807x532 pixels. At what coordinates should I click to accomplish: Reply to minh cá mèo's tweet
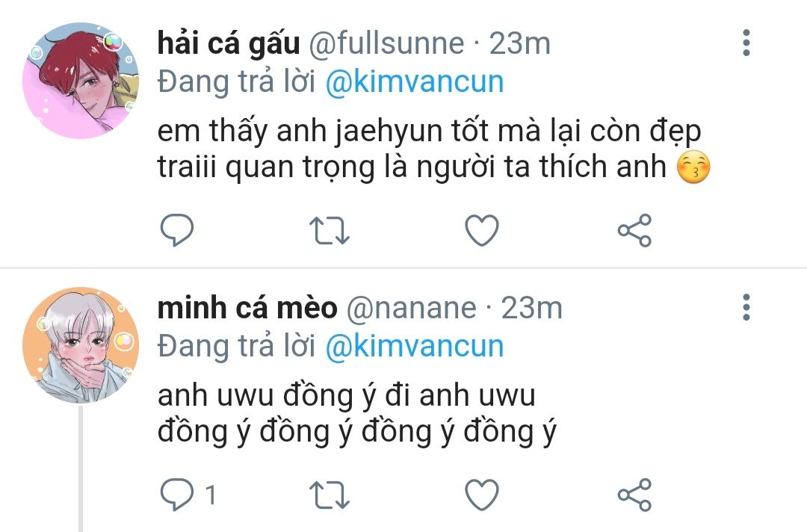click(x=177, y=495)
